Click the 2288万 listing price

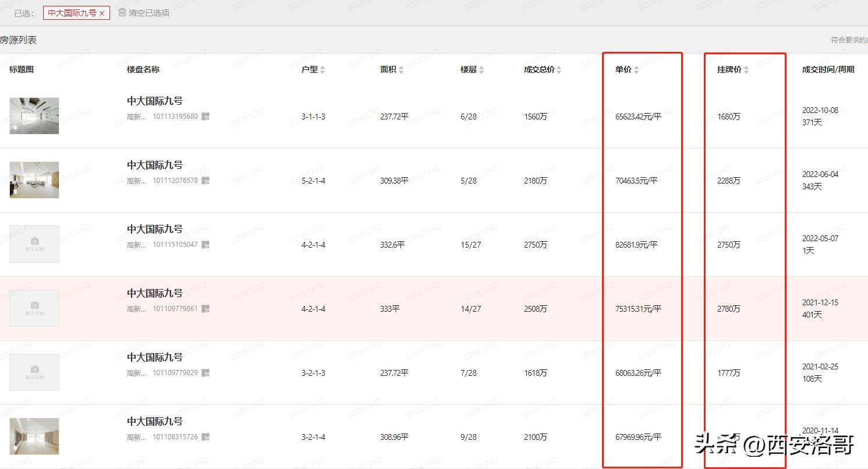click(x=729, y=181)
